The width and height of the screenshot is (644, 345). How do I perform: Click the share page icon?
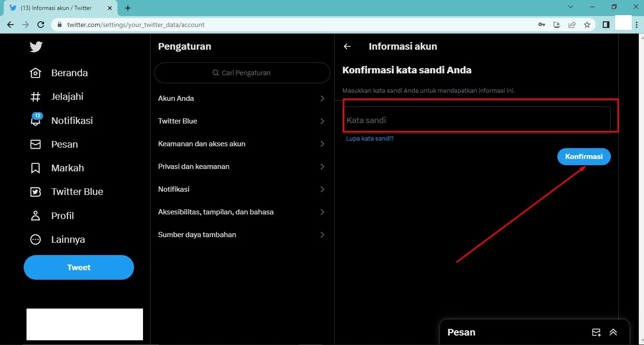click(572, 25)
